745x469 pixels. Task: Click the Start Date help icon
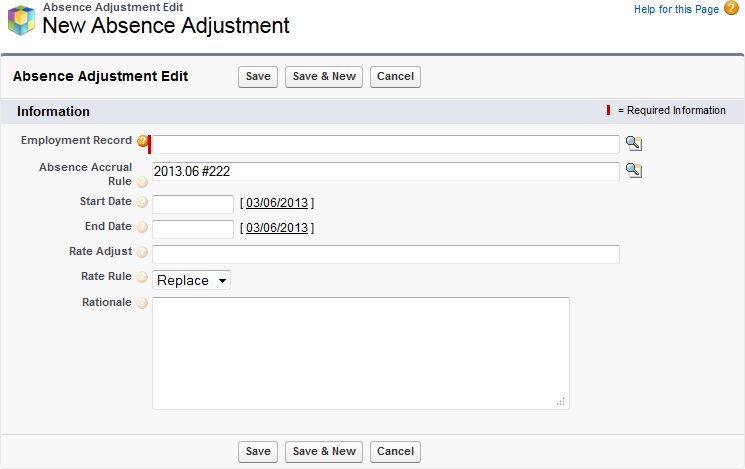coord(142,203)
